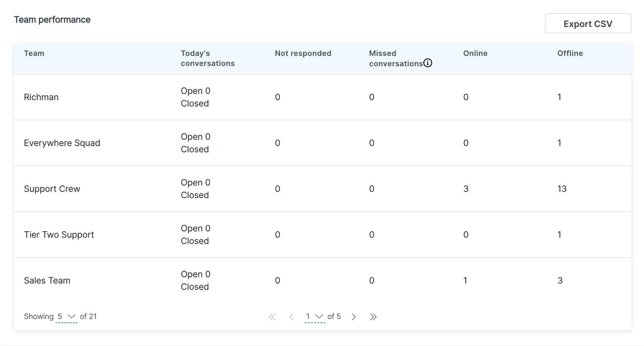Select the Sales Team row name
Image resolution: width=644 pixels, height=346 pixels.
click(47, 281)
